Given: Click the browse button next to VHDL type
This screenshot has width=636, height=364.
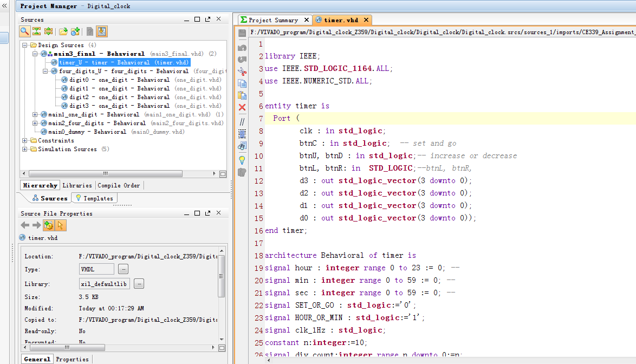Looking at the screenshot, I should tap(123, 269).
